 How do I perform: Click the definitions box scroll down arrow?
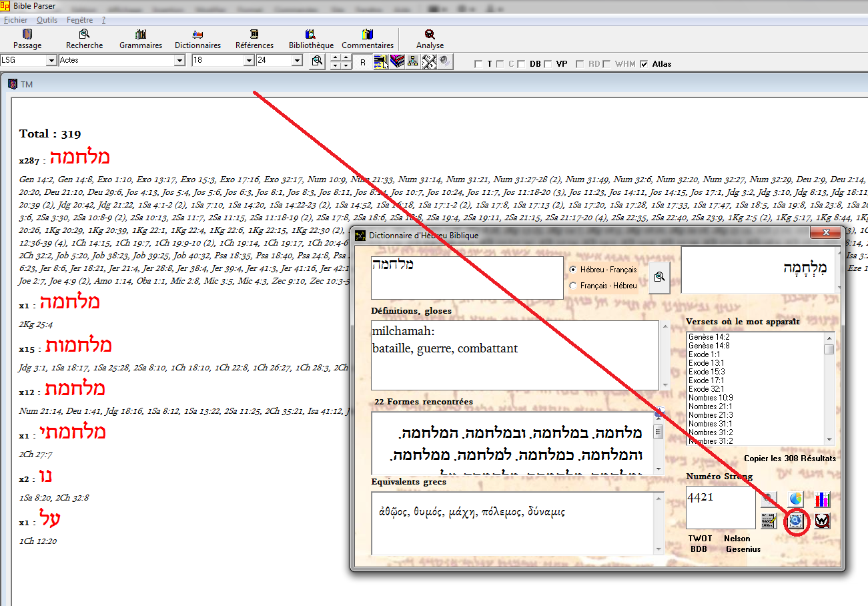click(665, 386)
